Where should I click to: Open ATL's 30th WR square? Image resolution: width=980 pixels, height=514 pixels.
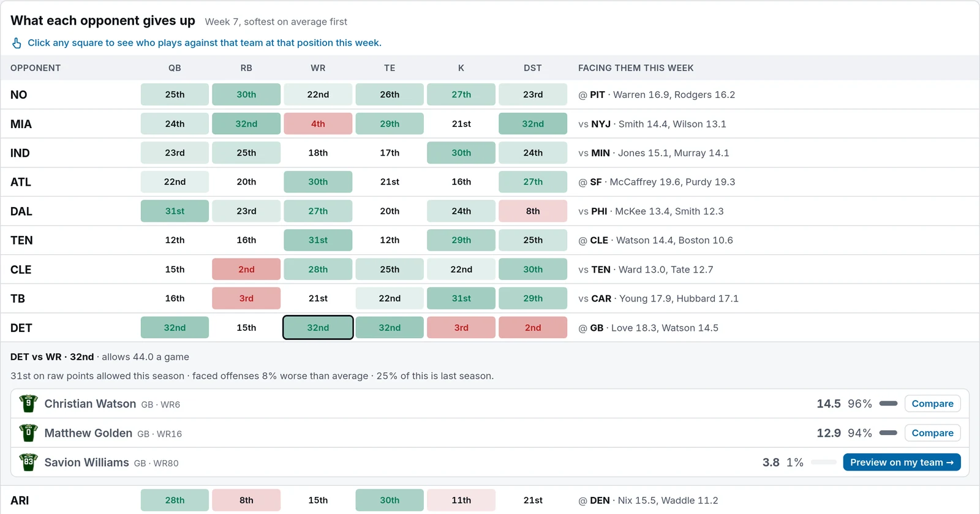tap(318, 182)
